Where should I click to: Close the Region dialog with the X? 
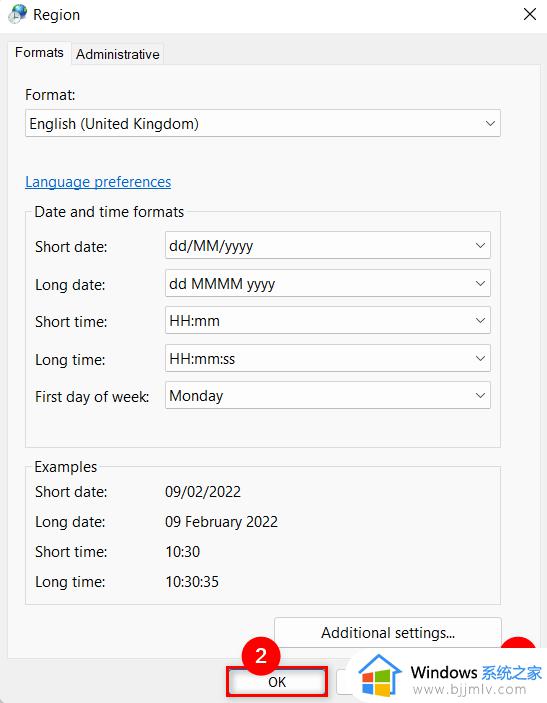point(530,14)
